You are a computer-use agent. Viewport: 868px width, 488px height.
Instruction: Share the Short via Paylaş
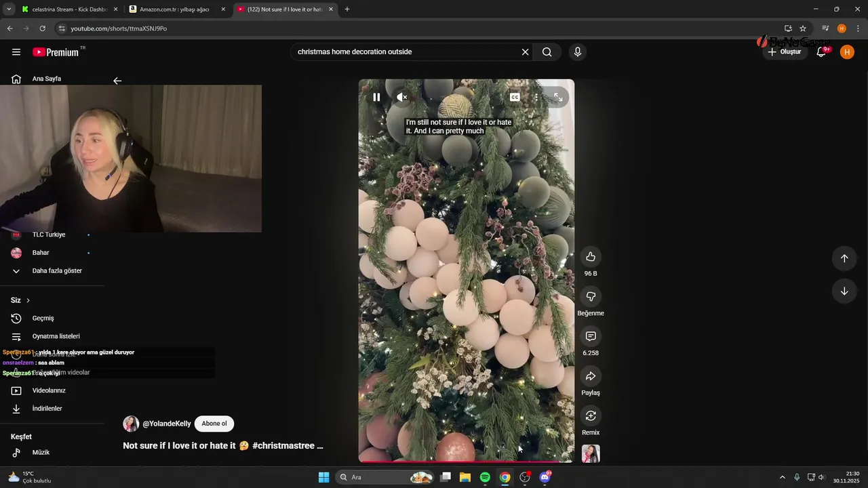tap(591, 376)
